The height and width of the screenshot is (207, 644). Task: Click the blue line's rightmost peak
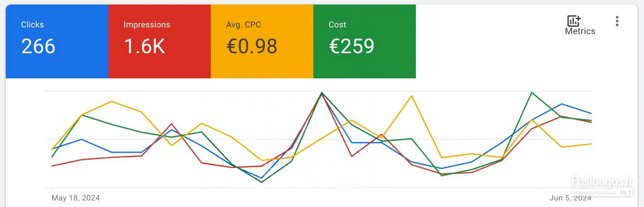pos(562,104)
